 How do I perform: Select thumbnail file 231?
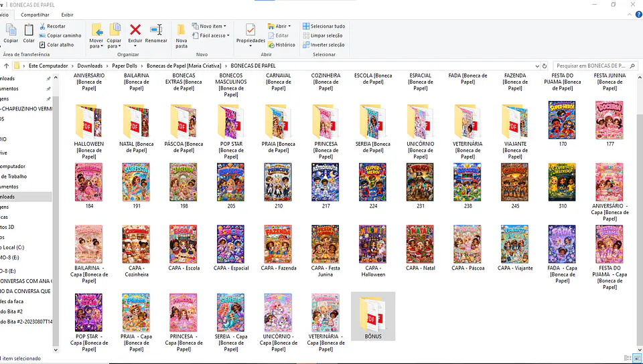pyautogui.click(x=421, y=186)
